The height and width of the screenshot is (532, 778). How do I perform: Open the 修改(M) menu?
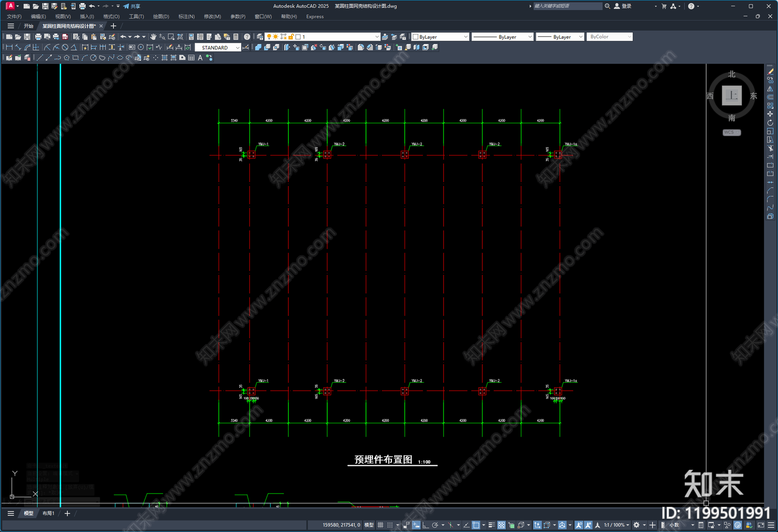212,17
